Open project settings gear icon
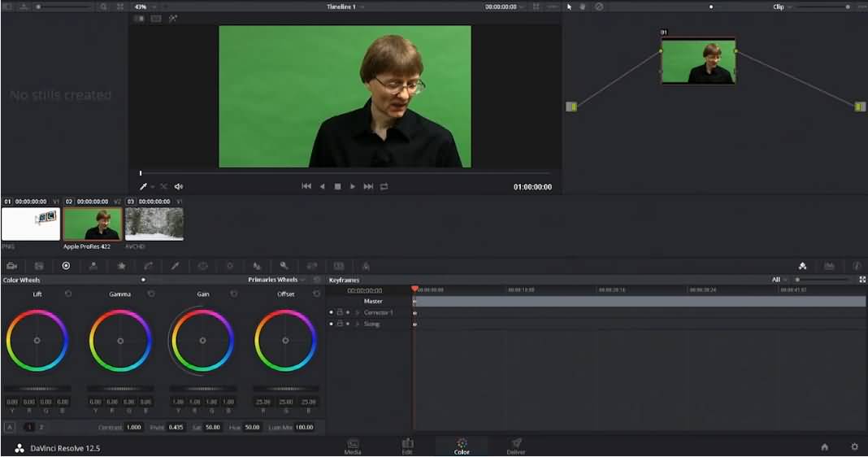The width and height of the screenshot is (868, 457). (854, 447)
